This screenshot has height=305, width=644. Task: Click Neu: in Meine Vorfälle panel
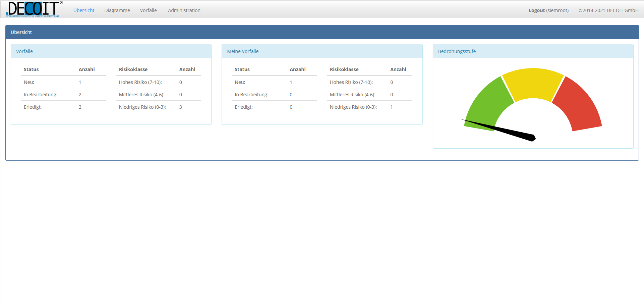[240, 82]
